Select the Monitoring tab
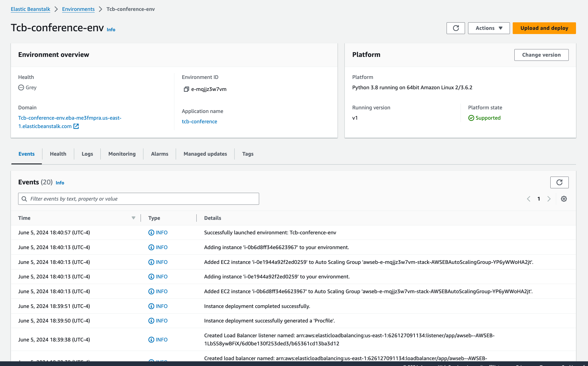 (x=122, y=154)
